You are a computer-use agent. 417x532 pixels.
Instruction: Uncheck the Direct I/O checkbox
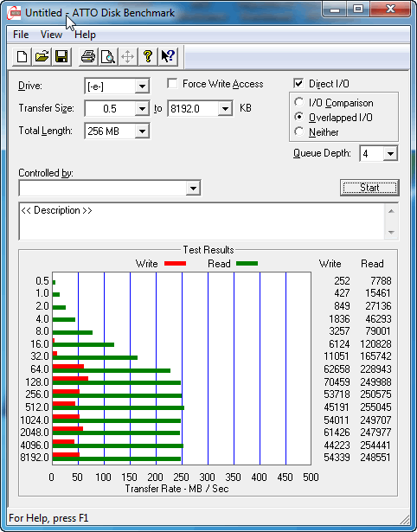(298, 83)
